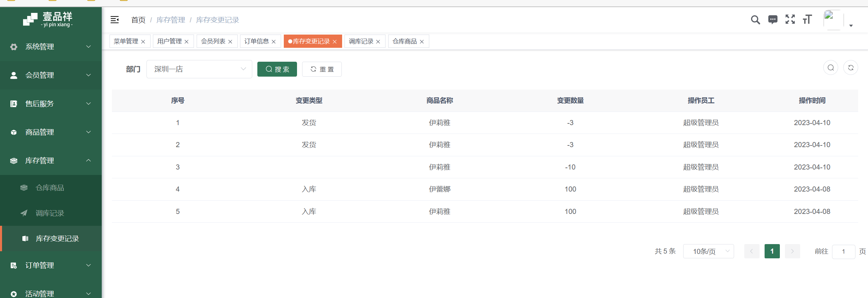
Task: Click the 伊蕾娜 product name cell
Action: [439, 189]
